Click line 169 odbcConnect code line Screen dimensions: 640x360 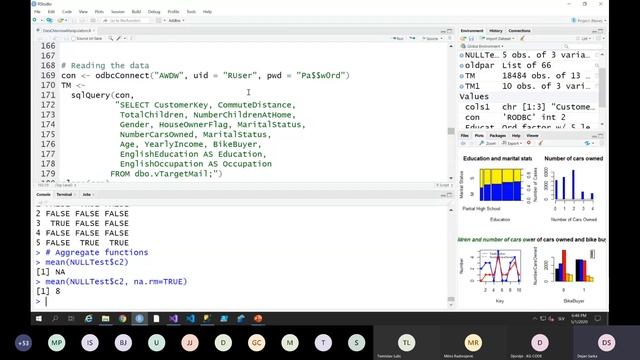(x=205, y=76)
